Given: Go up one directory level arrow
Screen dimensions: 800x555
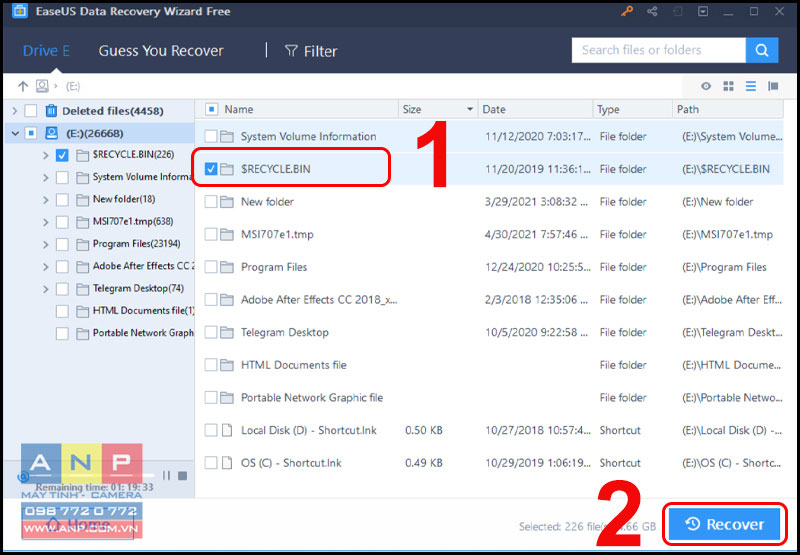Looking at the screenshot, I should pos(22,86).
